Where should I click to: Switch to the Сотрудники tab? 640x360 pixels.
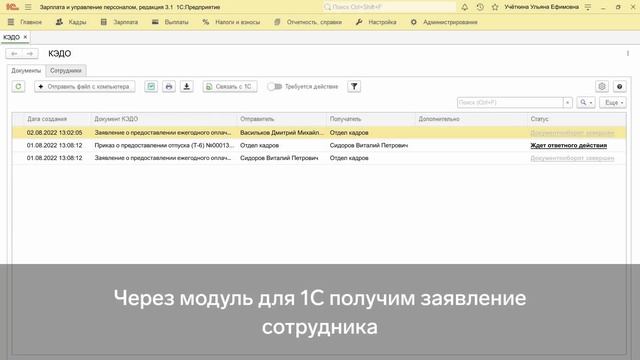click(x=66, y=71)
